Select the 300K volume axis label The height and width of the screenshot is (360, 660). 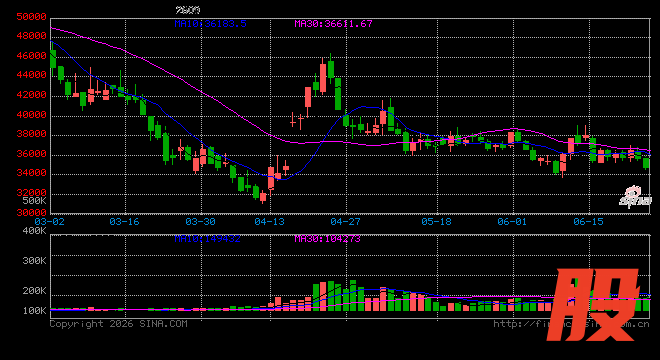tap(34, 261)
